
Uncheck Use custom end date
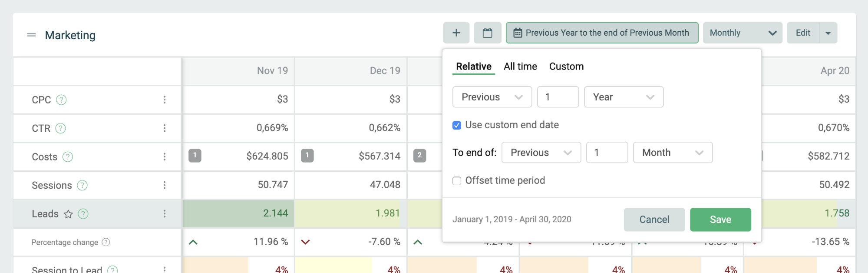point(457,125)
